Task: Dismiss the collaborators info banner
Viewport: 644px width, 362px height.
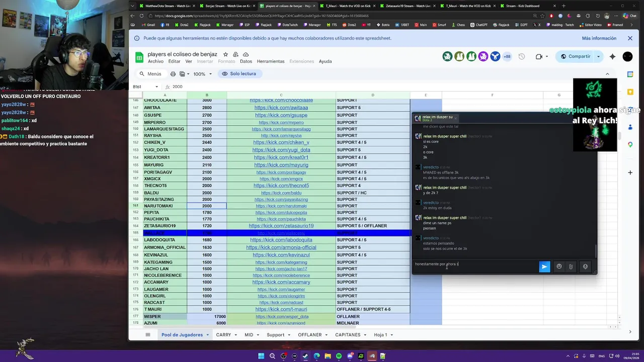Action: 630,38
